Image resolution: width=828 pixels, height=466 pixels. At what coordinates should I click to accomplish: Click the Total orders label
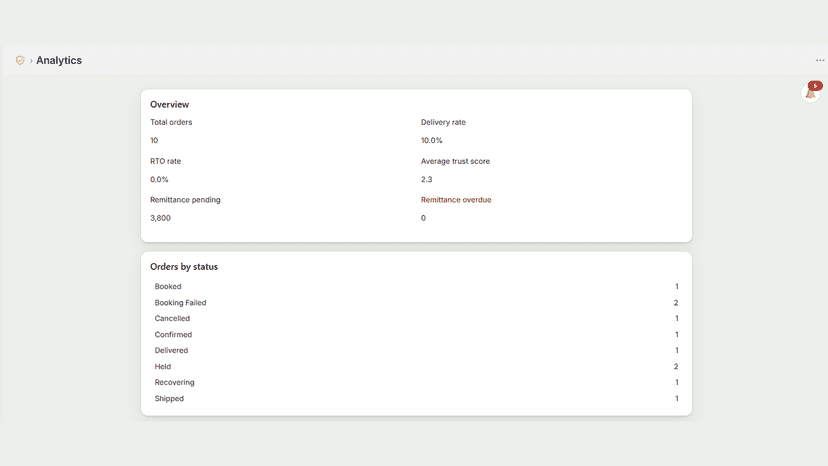click(171, 122)
